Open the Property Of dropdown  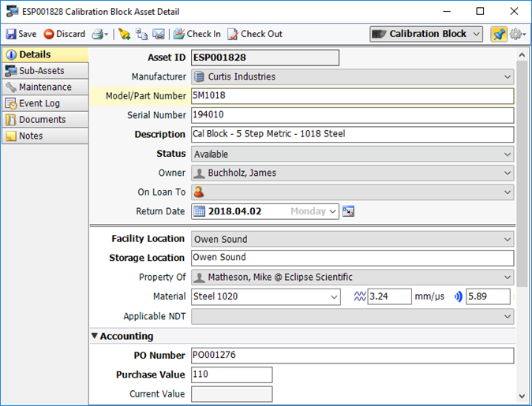click(353, 277)
